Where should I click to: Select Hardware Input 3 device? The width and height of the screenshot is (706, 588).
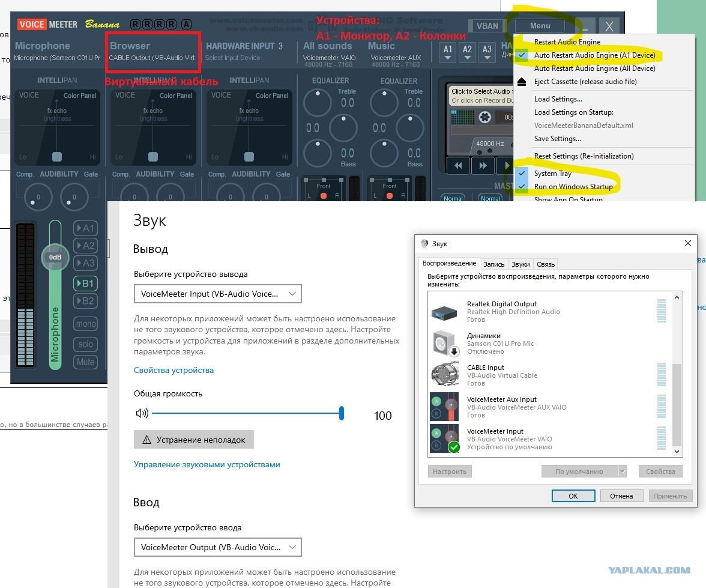[x=232, y=58]
